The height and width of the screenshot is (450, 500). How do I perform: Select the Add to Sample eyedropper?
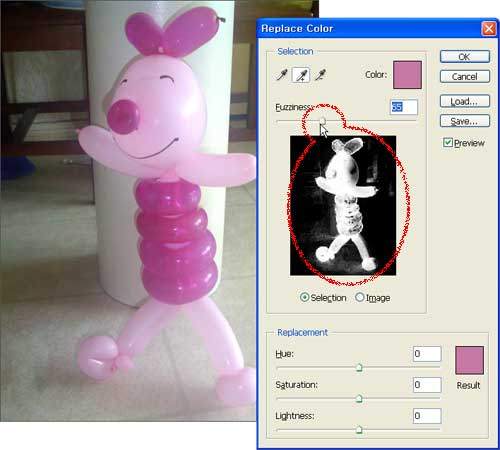(x=301, y=75)
